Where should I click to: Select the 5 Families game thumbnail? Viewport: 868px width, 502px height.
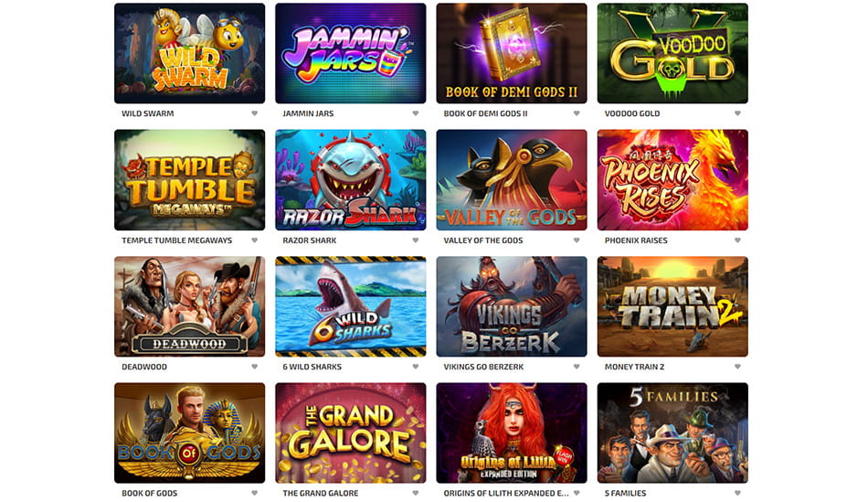(x=672, y=433)
